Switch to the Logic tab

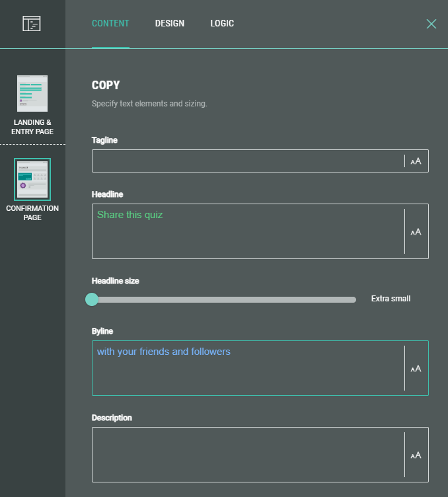pyautogui.click(x=222, y=24)
